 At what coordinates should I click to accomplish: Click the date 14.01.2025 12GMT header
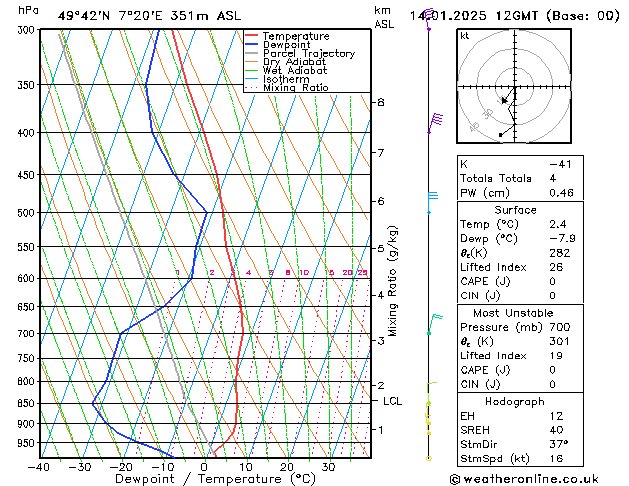pyautogui.click(x=473, y=16)
